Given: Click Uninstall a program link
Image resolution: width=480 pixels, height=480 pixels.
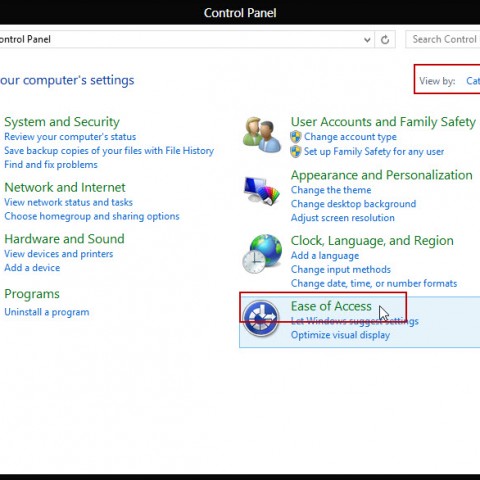Looking at the screenshot, I should coord(47,312).
